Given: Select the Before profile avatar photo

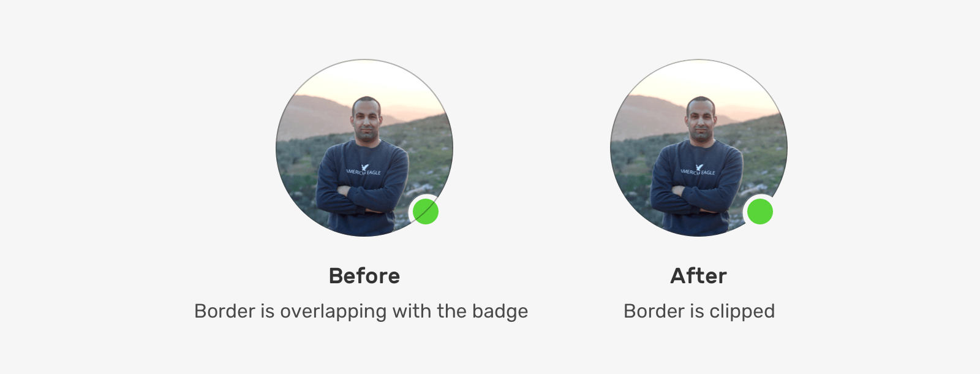Looking at the screenshot, I should [364, 148].
